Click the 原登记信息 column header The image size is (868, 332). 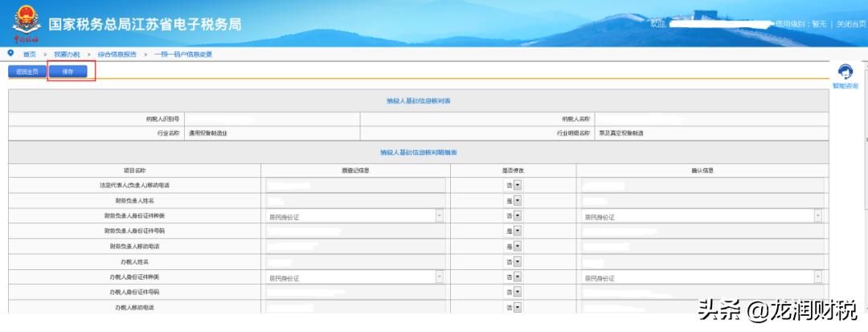(x=355, y=171)
